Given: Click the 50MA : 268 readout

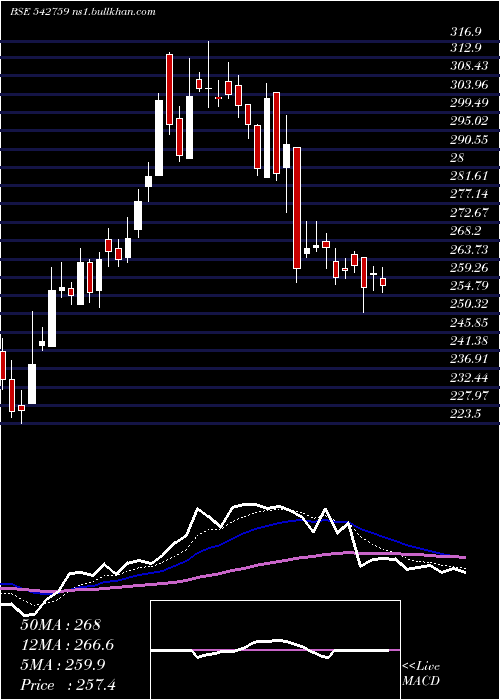Looking at the screenshot, I should tap(61, 625).
